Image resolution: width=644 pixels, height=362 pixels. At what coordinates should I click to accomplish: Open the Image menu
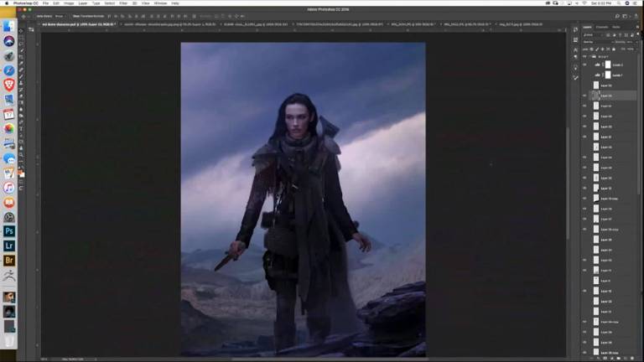[69, 3]
